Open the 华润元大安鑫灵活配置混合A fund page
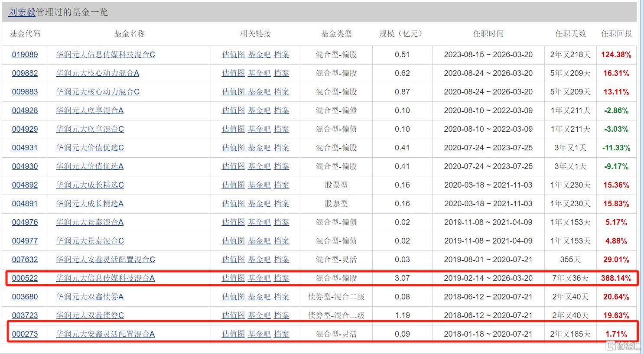The height and width of the screenshot is (354, 644). [x=105, y=334]
